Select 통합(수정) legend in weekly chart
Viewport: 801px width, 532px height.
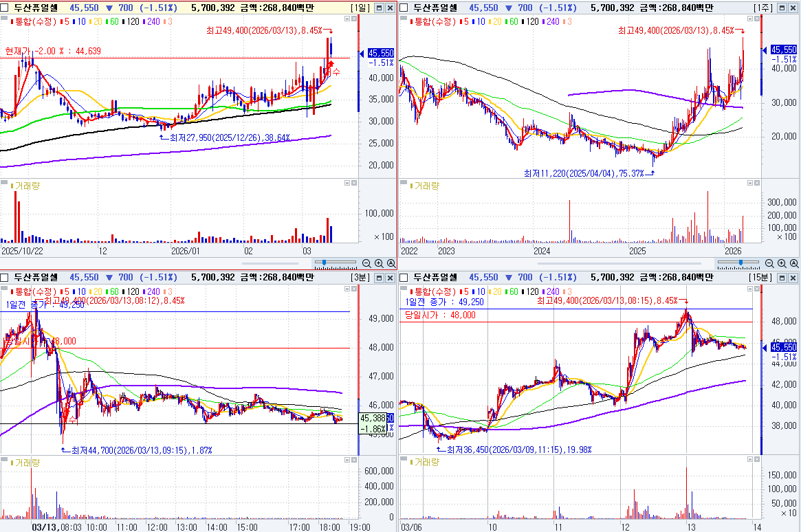[x=435, y=21]
